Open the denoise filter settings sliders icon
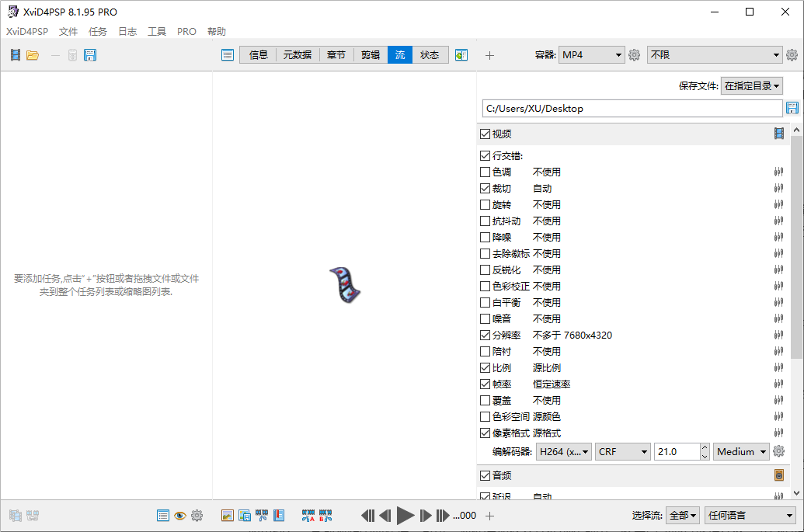Screen dimensions: 804x532 click(778, 237)
